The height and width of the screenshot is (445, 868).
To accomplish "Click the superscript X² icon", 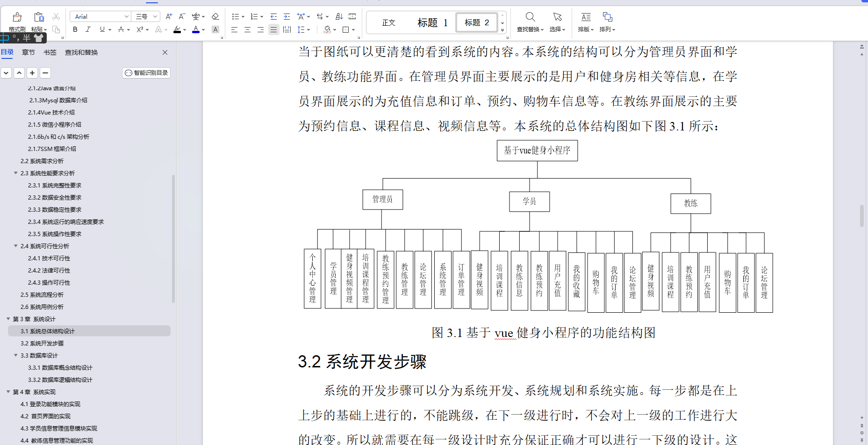I will 140,29.
